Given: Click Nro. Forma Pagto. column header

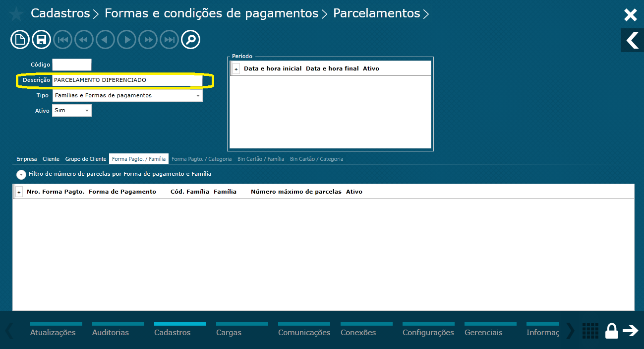Looking at the screenshot, I should pos(56,192).
